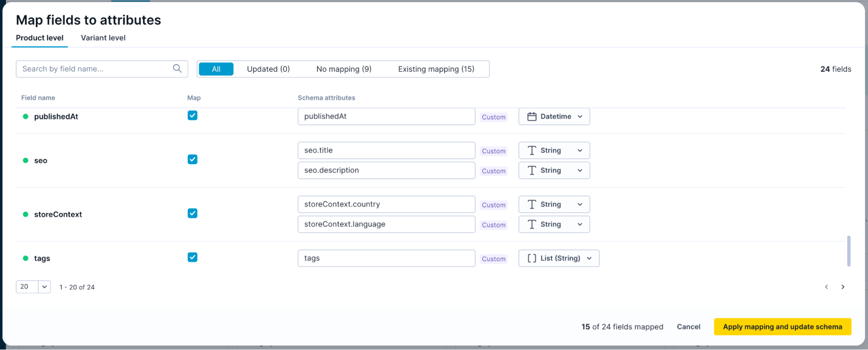Go to previous page arrow
The image size is (868, 350).
826,287
